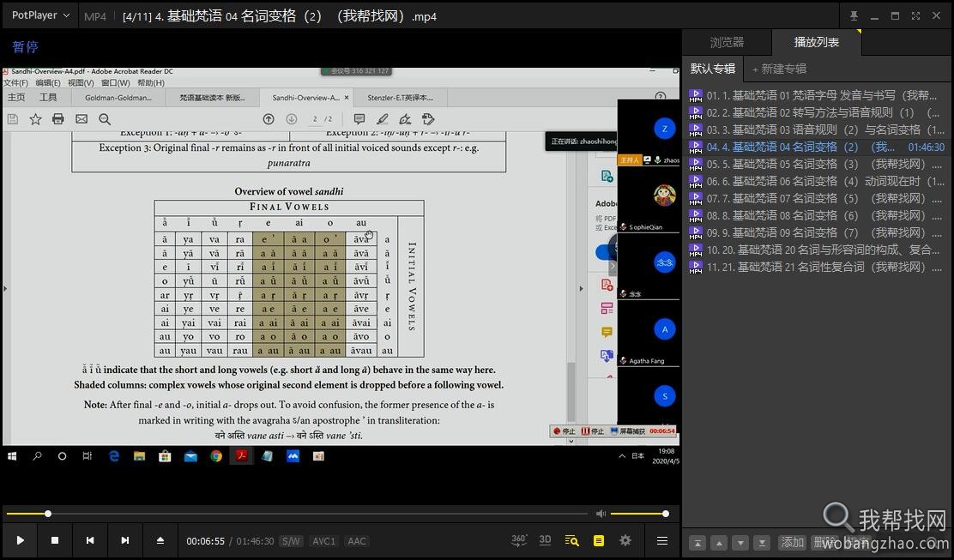Toggle the playlist panel button
The width and height of the screenshot is (954, 560).
tap(599, 540)
